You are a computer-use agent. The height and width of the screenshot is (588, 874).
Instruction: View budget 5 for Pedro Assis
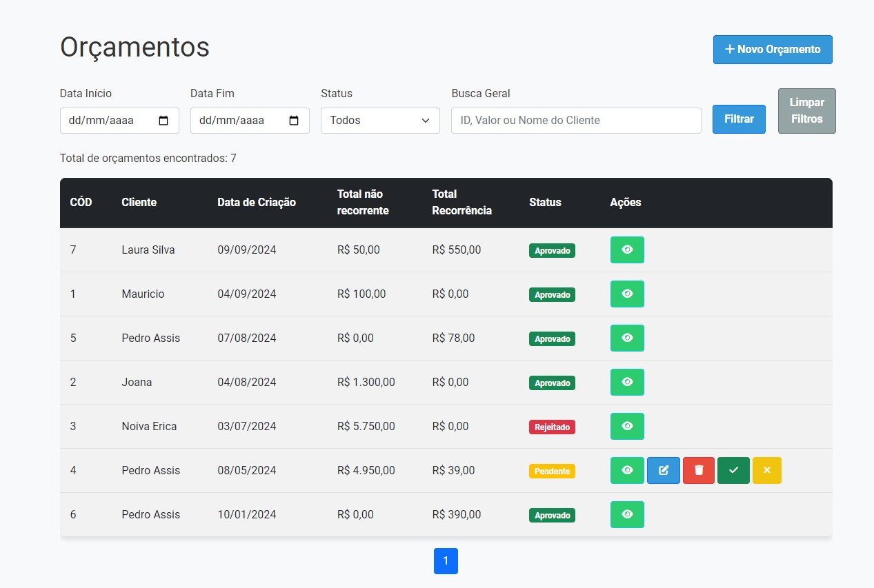[x=627, y=338]
